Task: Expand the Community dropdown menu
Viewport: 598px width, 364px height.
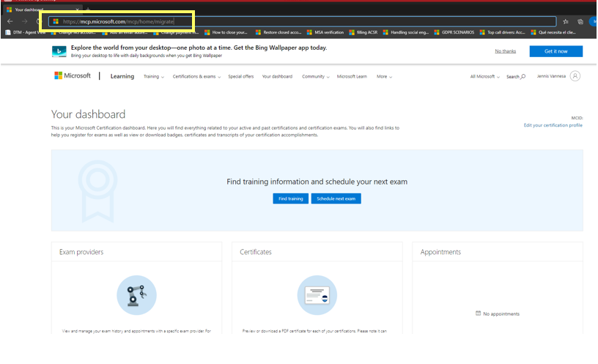Action: (x=315, y=77)
